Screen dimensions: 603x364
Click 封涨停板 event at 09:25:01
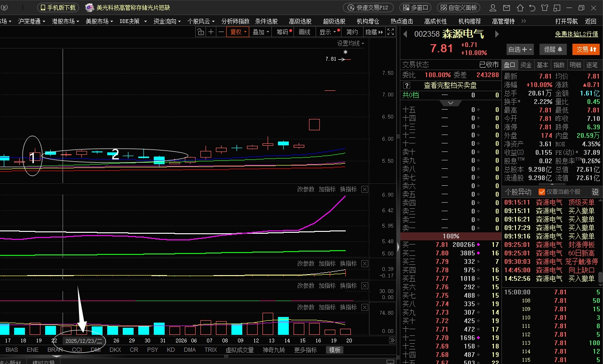[x=582, y=245]
